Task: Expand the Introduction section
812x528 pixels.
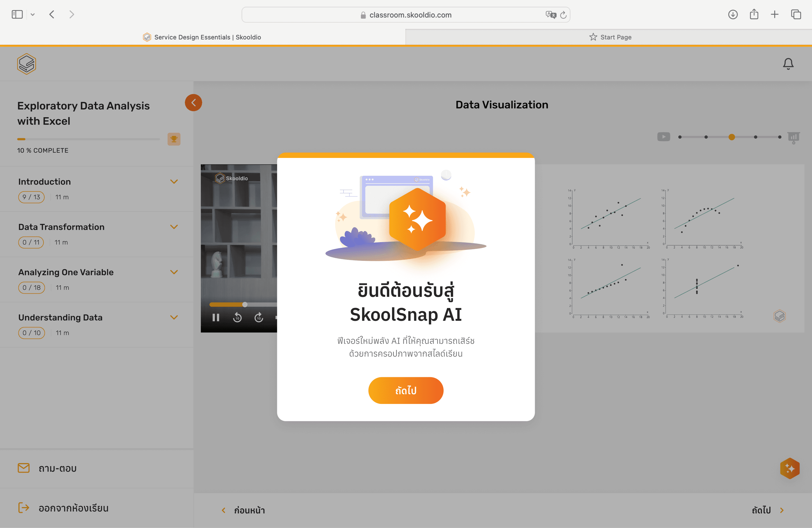Action: 174,182
